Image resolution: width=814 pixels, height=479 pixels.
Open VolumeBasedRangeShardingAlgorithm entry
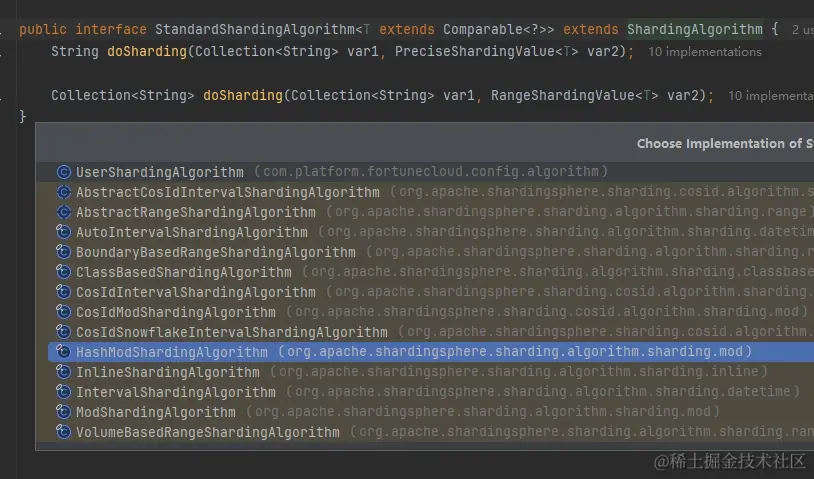point(425,432)
